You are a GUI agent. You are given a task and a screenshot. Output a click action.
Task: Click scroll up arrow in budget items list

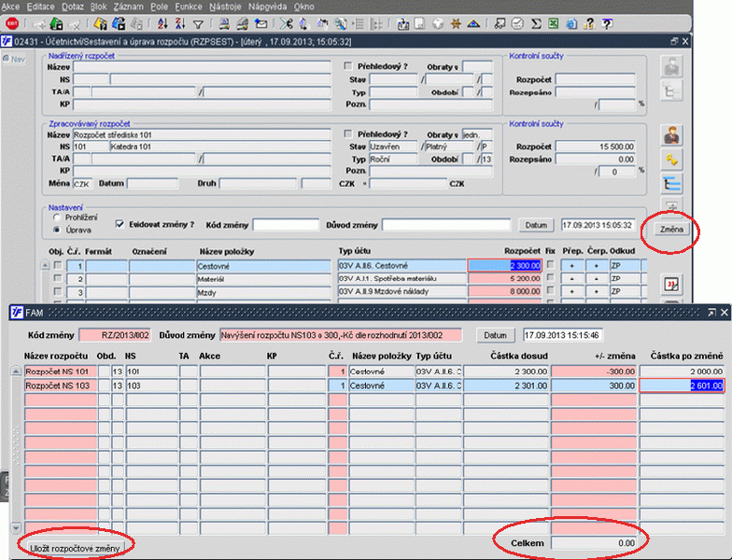tap(44, 266)
